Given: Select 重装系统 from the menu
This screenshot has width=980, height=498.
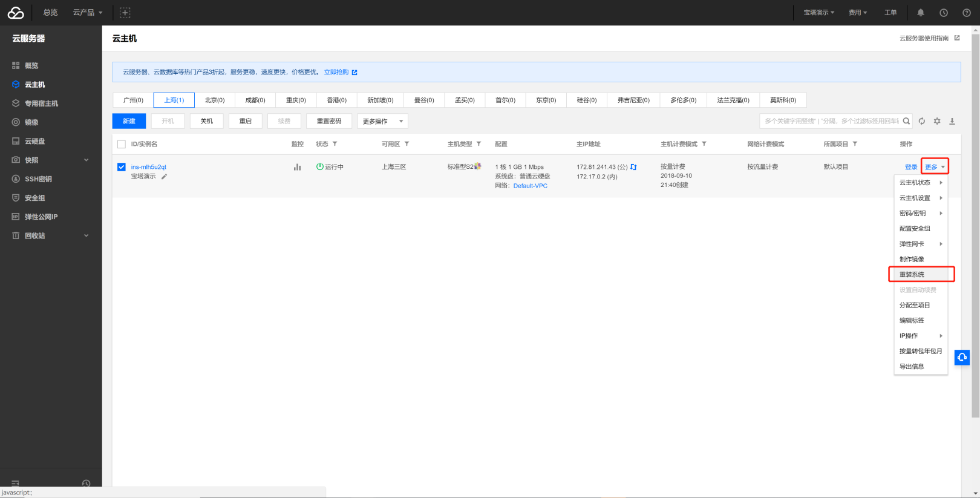Looking at the screenshot, I should [912, 275].
